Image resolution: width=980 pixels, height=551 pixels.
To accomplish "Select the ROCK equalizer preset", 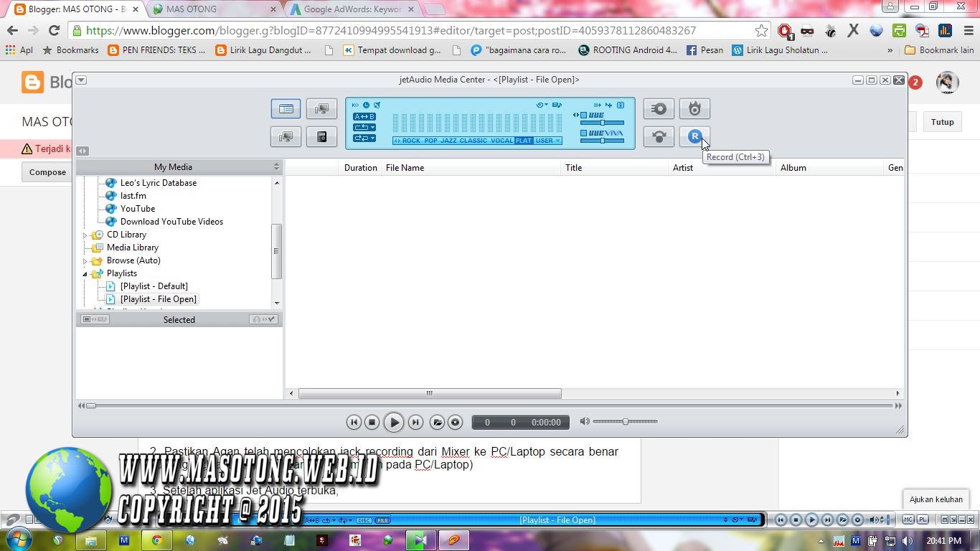I will 411,141.
